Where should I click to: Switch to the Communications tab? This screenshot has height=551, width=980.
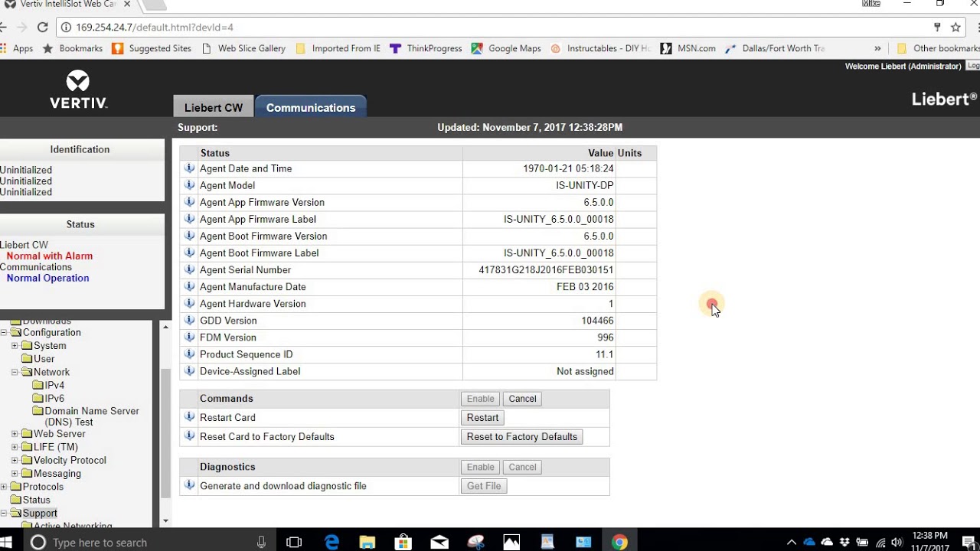coord(311,107)
